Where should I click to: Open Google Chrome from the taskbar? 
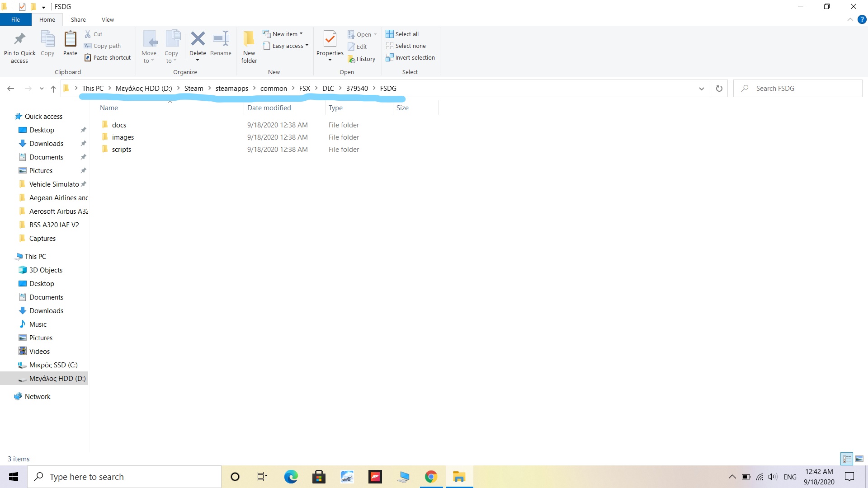coord(431,477)
